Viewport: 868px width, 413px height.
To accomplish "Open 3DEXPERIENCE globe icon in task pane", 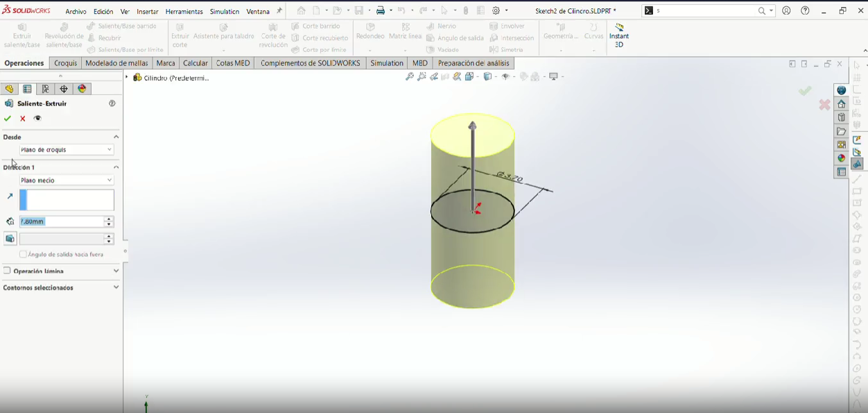I will [x=842, y=90].
